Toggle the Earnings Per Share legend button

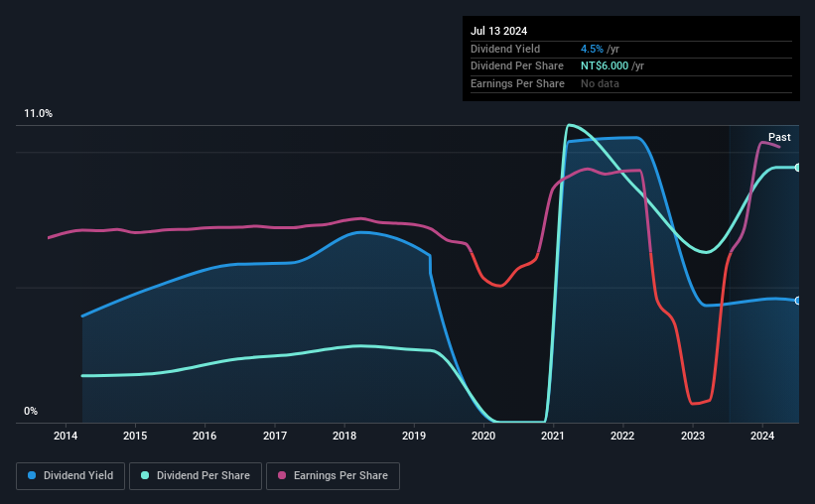pyautogui.click(x=333, y=476)
